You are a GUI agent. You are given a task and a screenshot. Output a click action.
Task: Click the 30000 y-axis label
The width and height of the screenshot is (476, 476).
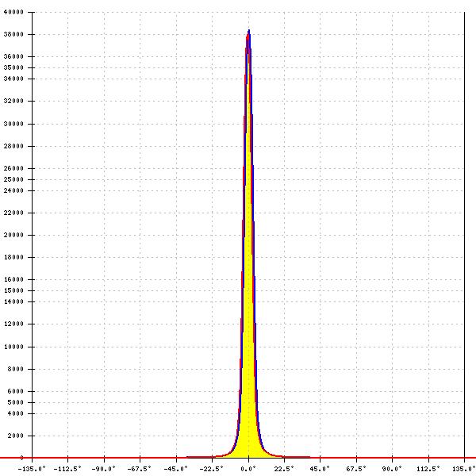coord(13,124)
